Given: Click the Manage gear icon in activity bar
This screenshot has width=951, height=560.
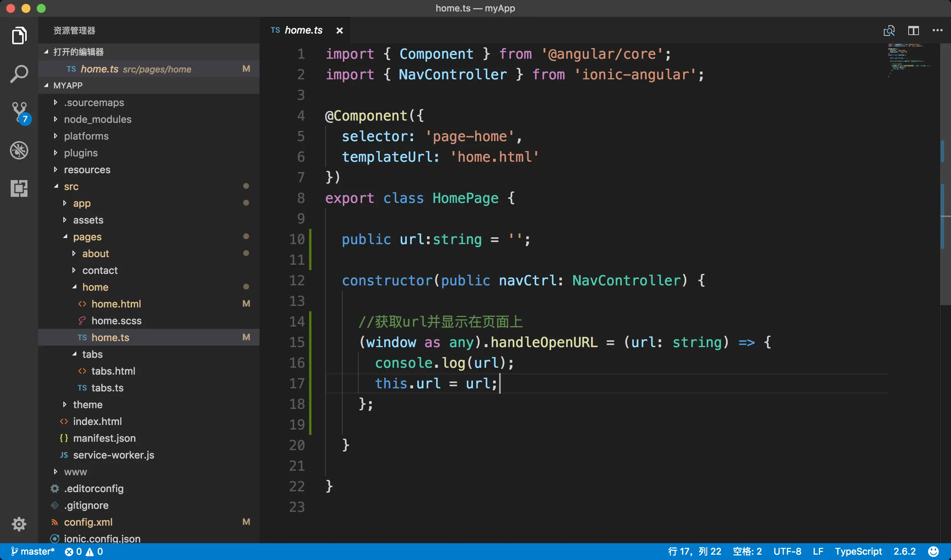Looking at the screenshot, I should pos(19,524).
